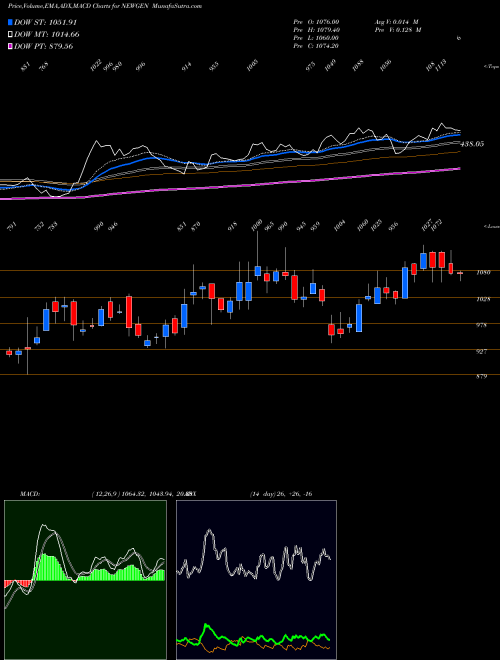Click the last small red candlestick on right
Viewport: 500px width, 660px height.
click(460, 273)
